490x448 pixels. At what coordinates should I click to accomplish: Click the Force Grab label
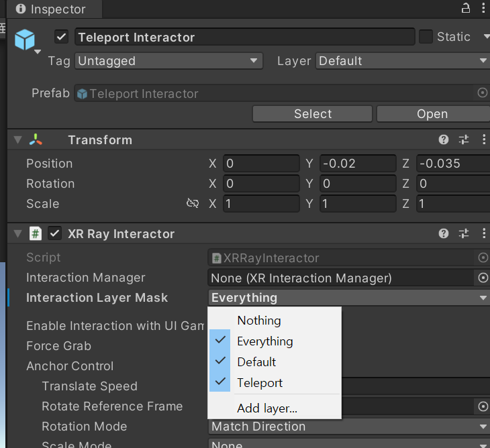59,346
